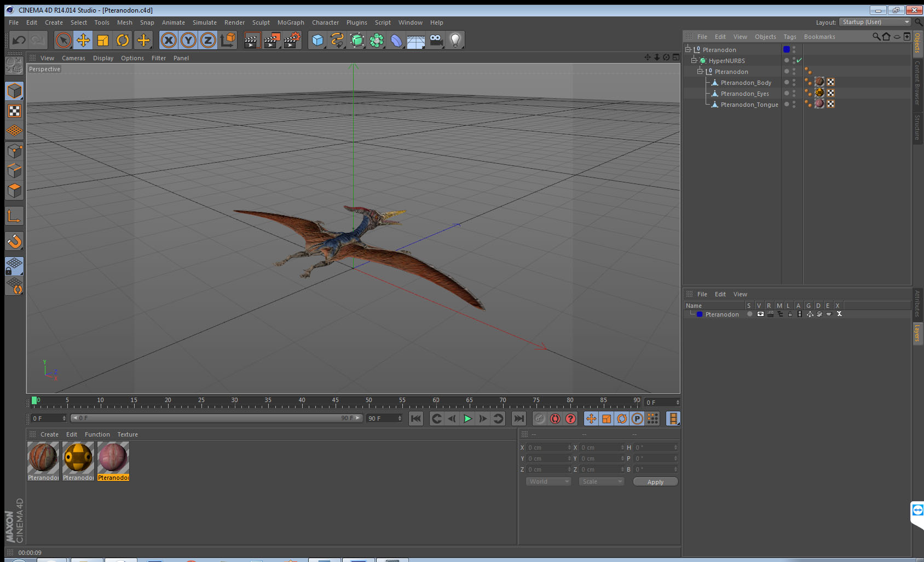Image resolution: width=924 pixels, height=562 pixels.
Task: Click Render View clapperboard icon
Action: tap(252, 40)
